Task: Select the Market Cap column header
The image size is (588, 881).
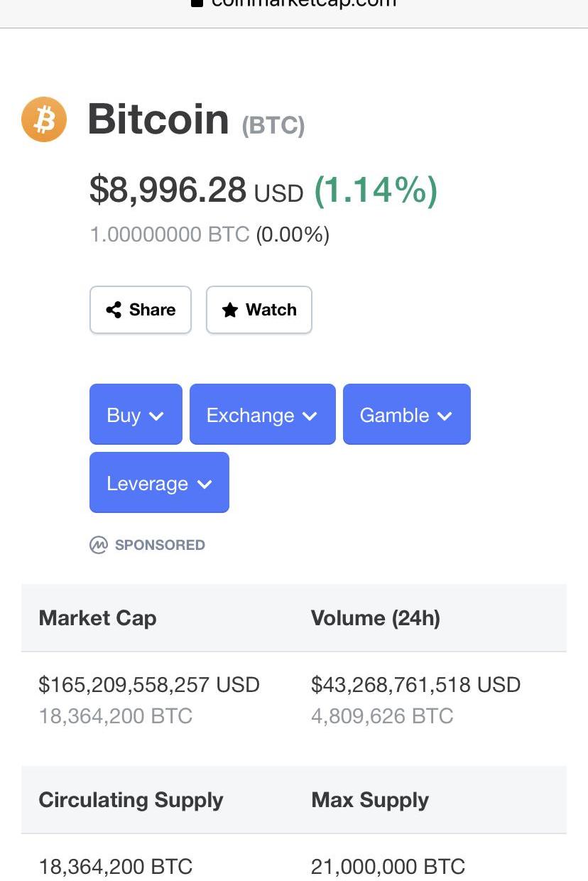Action: pos(97,618)
